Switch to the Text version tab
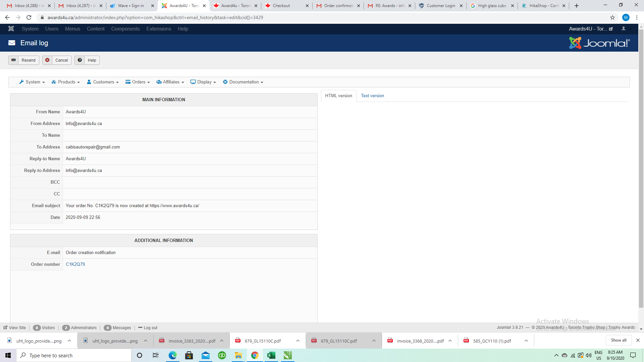Viewport: 644px width, 362px height. pyautogui.click(x=372, y=96)
